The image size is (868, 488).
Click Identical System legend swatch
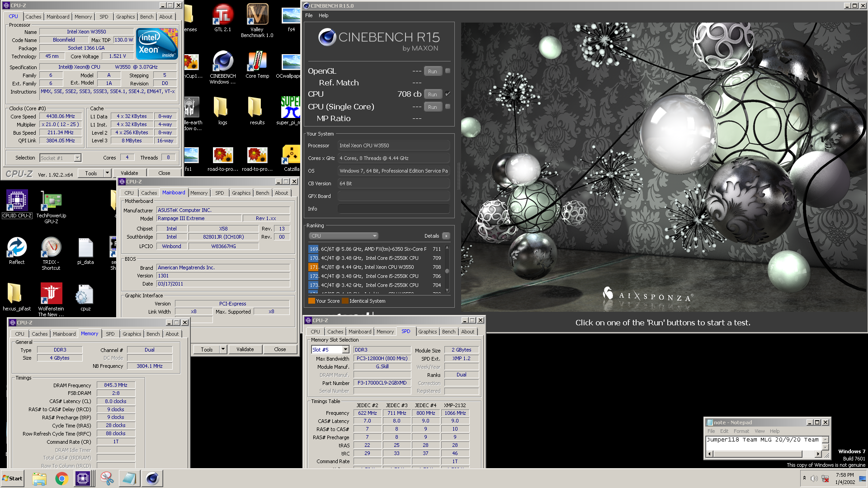point(345,301)
